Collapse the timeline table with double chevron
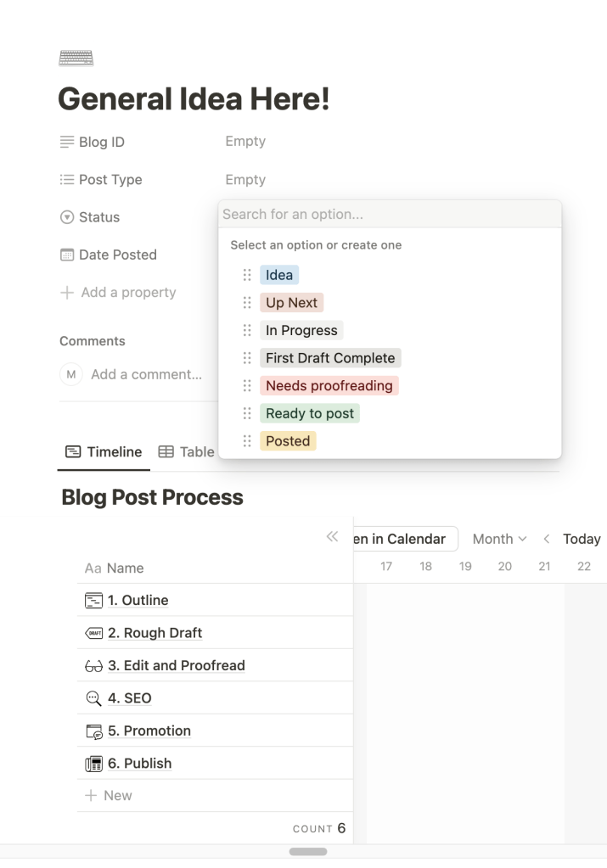 pos(332,537)
